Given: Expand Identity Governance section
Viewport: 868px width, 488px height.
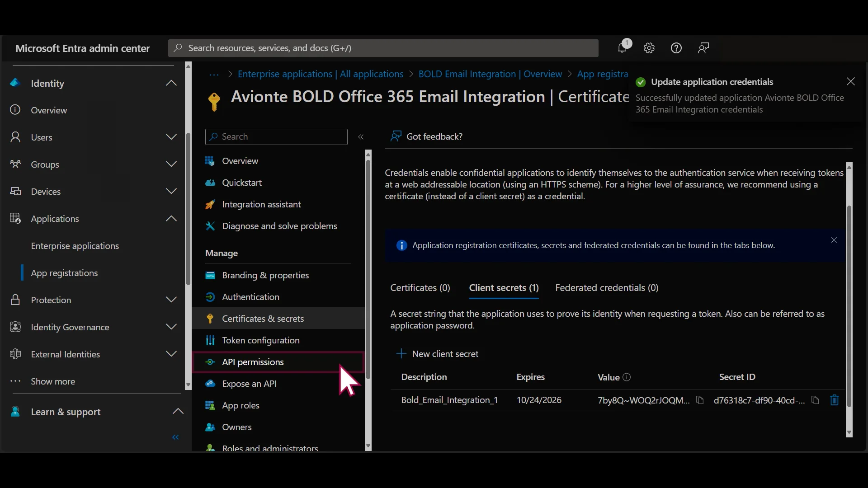Looking at the screenshot, I should click(171, 327).
